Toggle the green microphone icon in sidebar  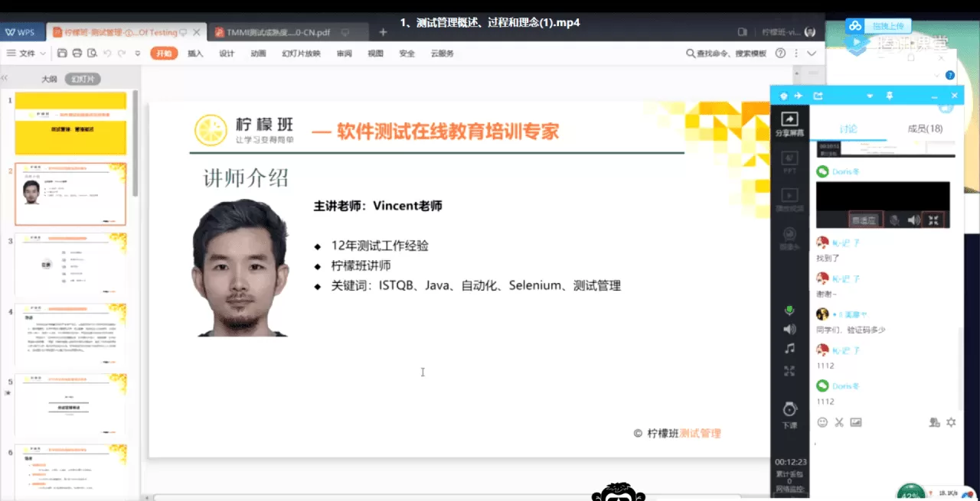pos(789,311)
